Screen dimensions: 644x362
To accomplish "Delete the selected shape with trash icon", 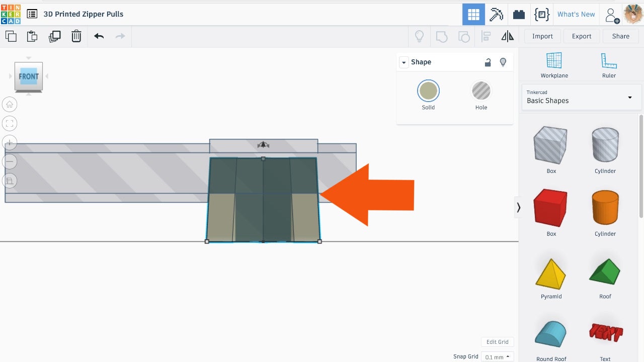I will tap(76, 36).
